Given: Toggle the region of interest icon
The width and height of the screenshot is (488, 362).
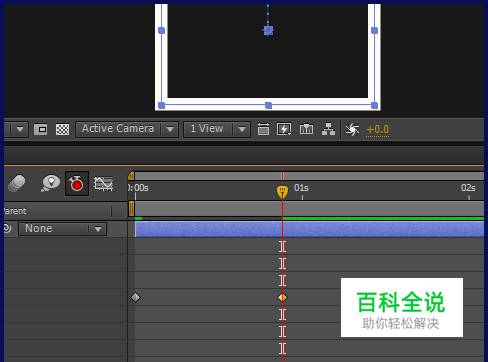Looking at the screenshot, I should tap(41, 129).
